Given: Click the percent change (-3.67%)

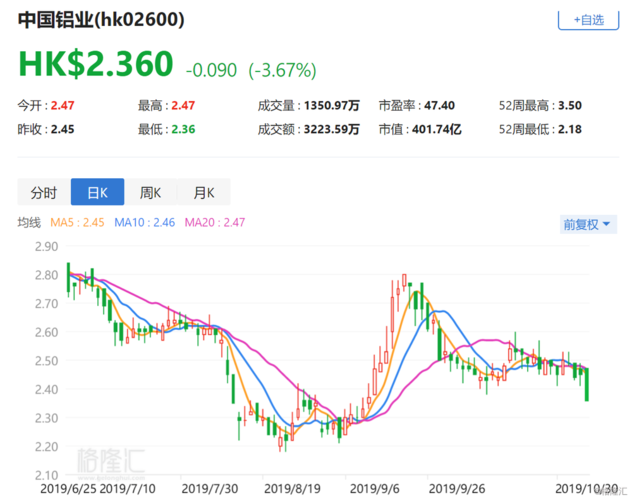Looking at the screenshot, I should coord(282,70).
